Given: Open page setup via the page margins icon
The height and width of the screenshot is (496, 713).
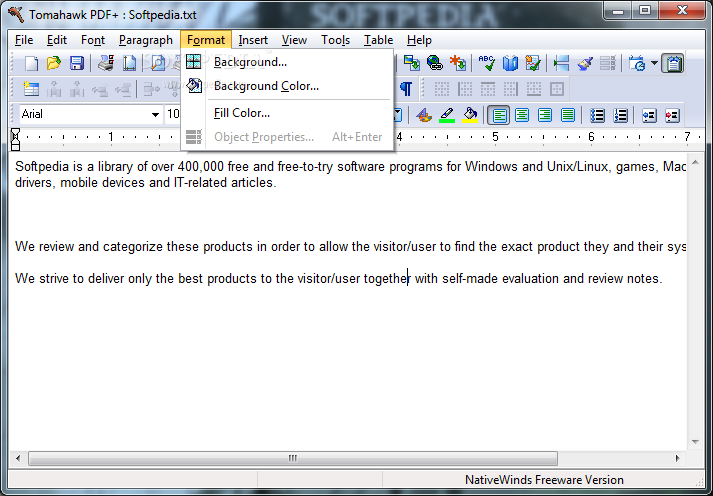Looking at the screenshot, I should coord(129,63).
